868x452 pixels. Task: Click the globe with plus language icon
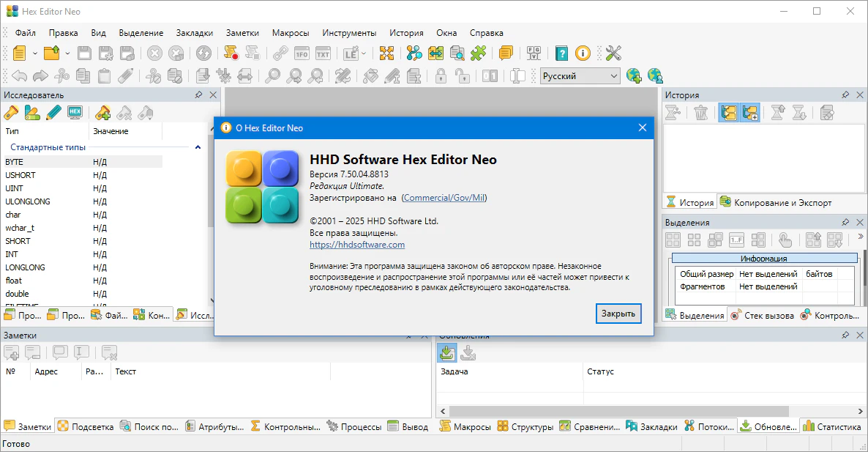(634, 75)
